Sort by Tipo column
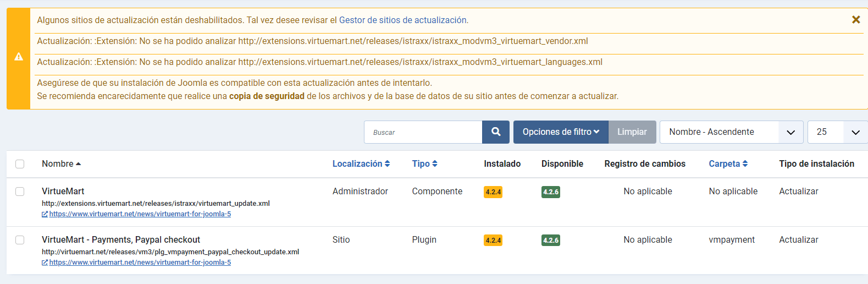868x284 pixels. click(425, 164)
